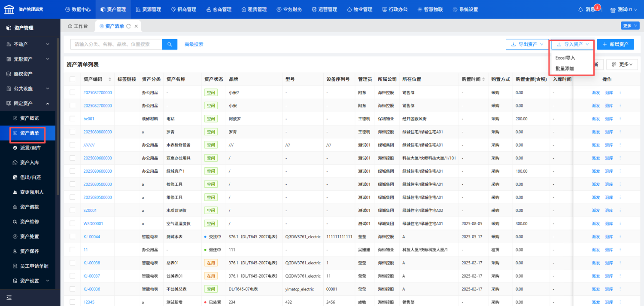644x306 pixels.
Task: Open 资产处置 in the sidebar
Action: 28,236
